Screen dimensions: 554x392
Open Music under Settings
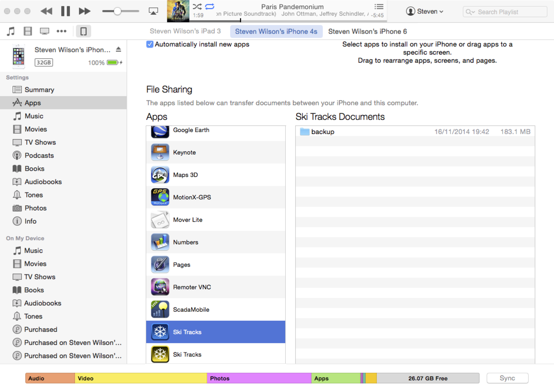click(63, 116)
